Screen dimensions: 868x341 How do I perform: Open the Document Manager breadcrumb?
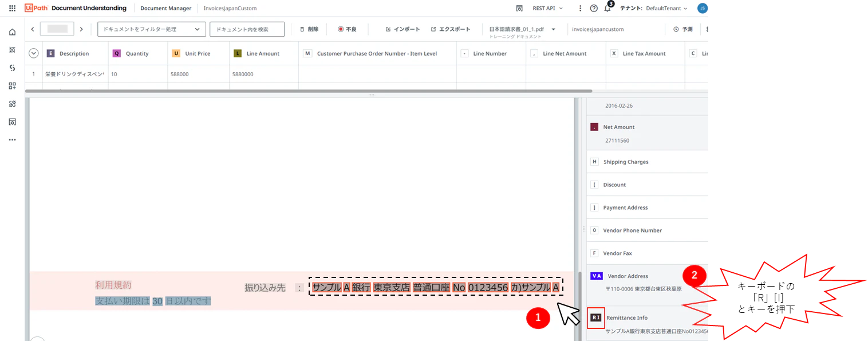pos(166,9)
